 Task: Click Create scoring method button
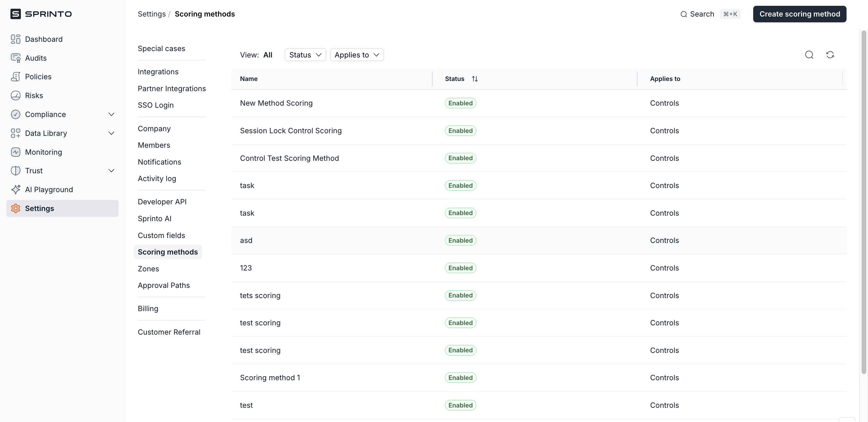[x=799, y=14]
